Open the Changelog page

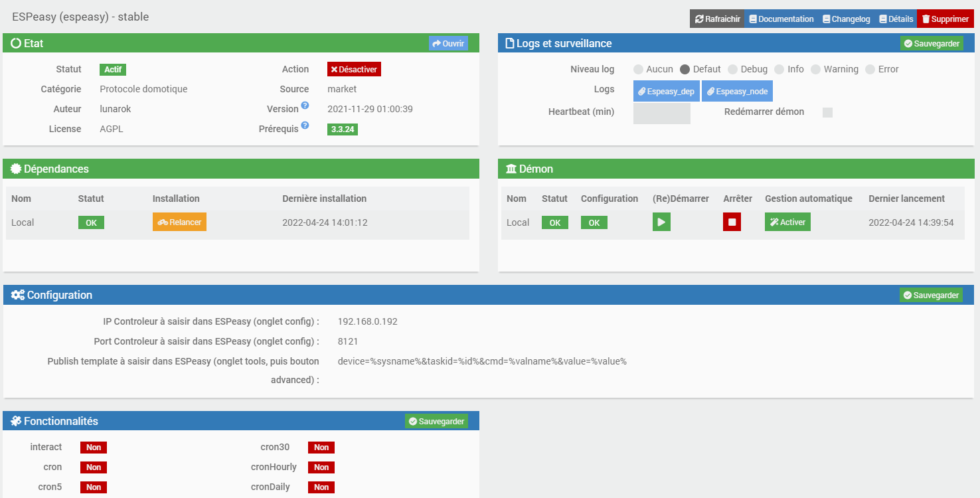[x=847, y=19]
